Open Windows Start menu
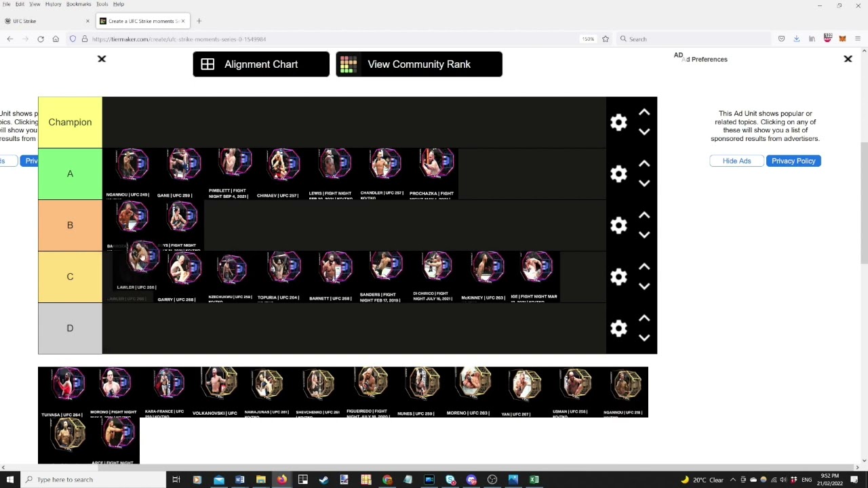This screenshot has width=868, height=488. coord(10,480)
